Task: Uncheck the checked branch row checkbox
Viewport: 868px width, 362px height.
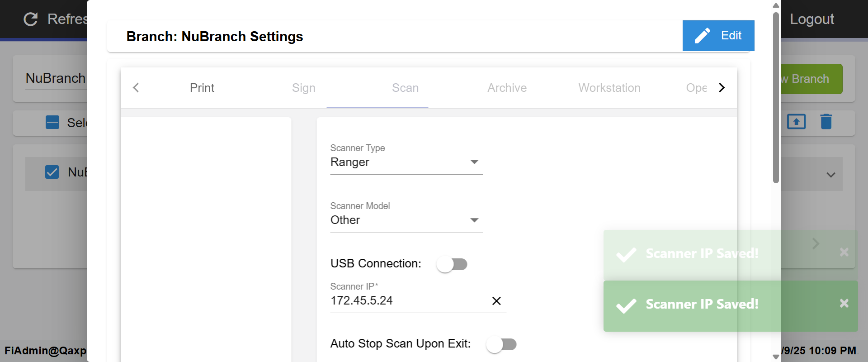Action: (x=52, y=172)
